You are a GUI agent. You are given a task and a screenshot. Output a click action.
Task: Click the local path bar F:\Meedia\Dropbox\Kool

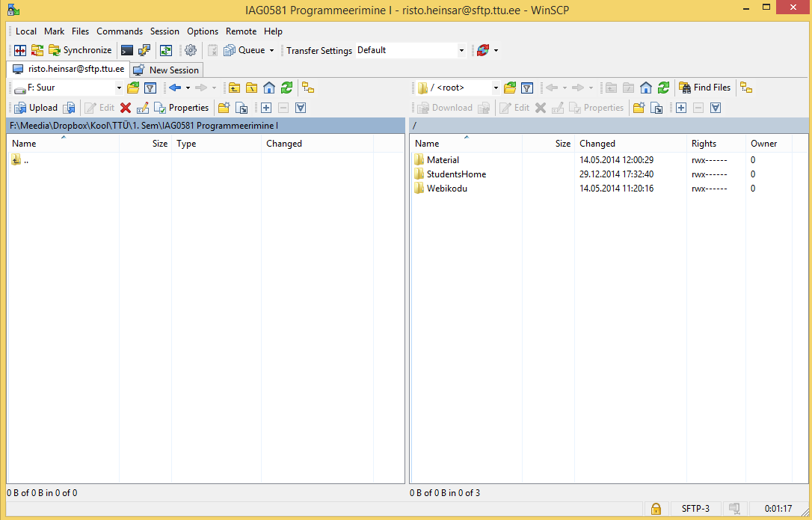point(206,126)
